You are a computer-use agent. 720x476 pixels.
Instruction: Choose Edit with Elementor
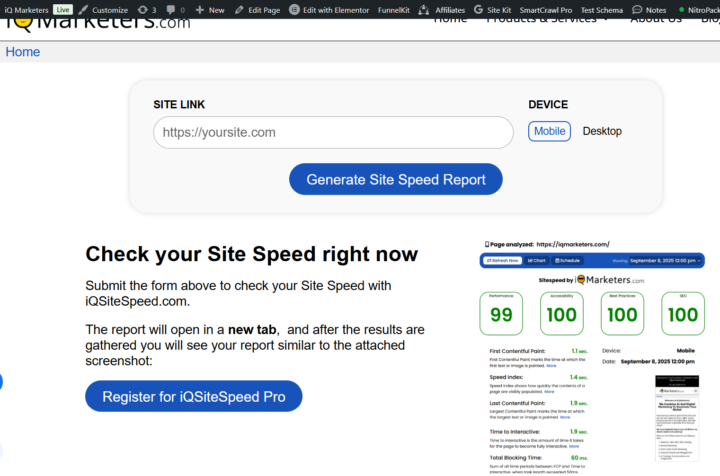click(x=336, y=10)
